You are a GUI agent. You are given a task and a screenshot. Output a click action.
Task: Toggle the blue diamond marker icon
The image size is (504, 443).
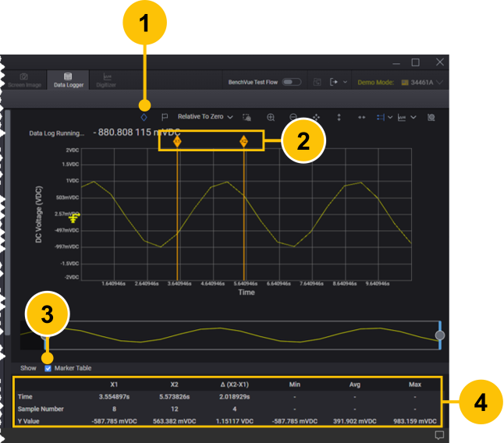pyautogui.click(x=144, y=117)
